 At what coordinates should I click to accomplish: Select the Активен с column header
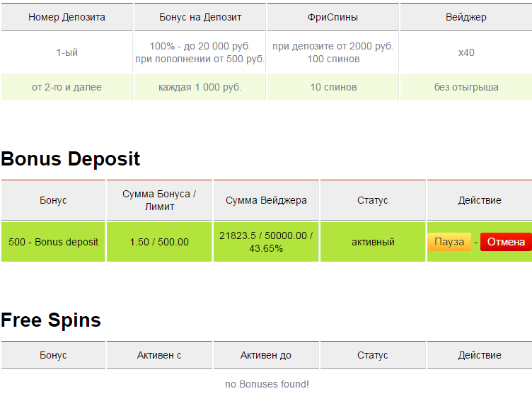coord(159,355)
